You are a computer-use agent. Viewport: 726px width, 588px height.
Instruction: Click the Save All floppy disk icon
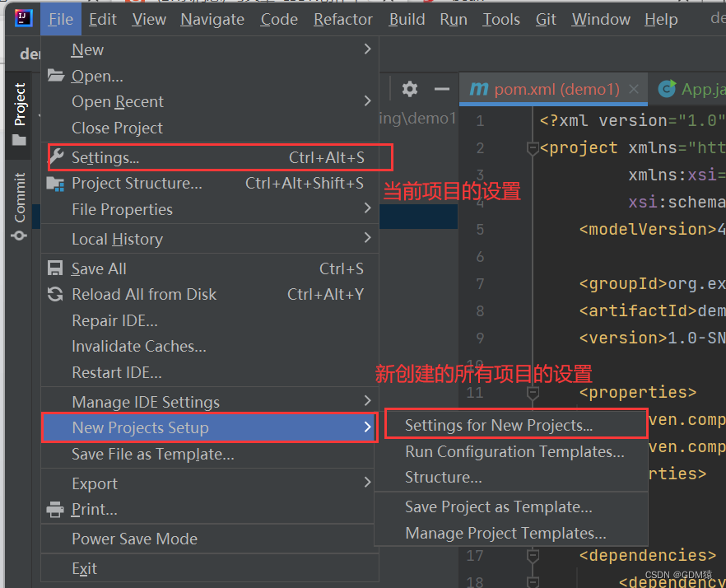pos(55,268)
